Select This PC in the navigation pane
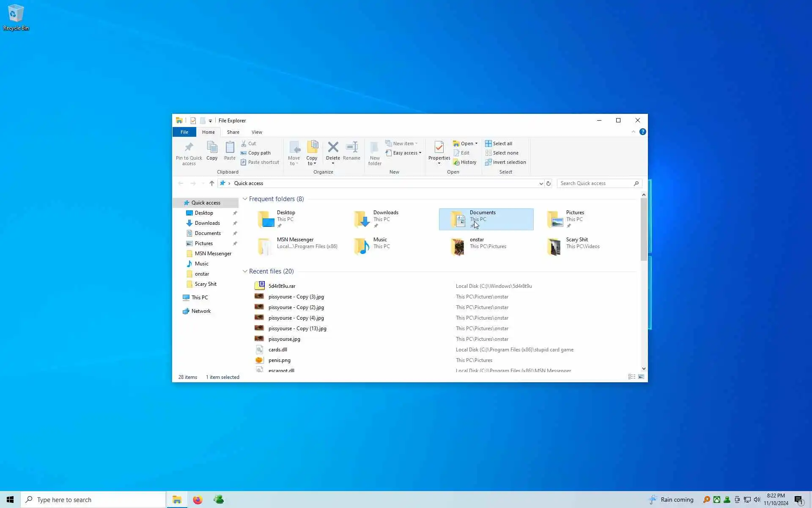Image resolution: width=812 pixels, height=508 pixels. click(199, 298)
